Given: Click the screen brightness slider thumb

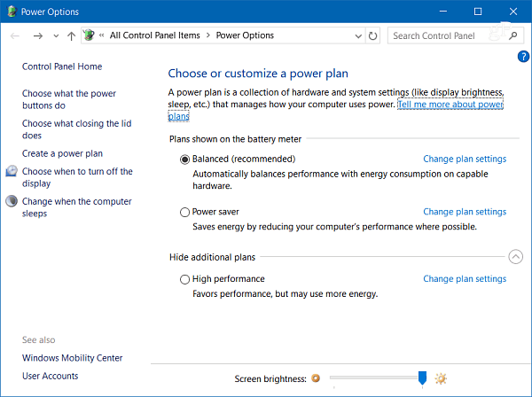Looking at the screenshot, I should point(422,378).
